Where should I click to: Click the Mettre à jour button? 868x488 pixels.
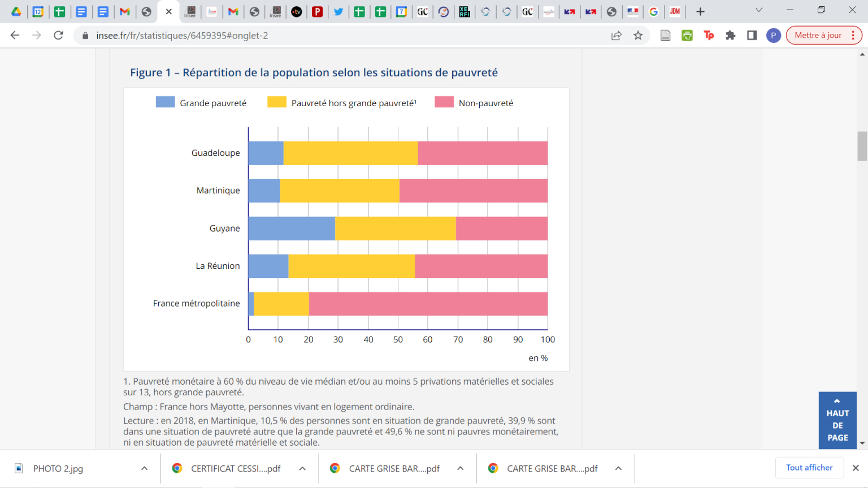(818, 36)
